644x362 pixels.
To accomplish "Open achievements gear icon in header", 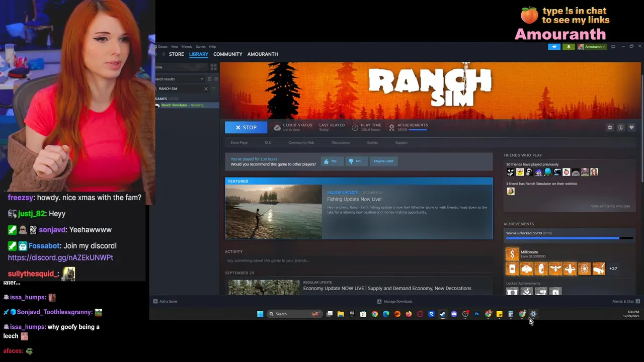I will click(x=391, y=127).
